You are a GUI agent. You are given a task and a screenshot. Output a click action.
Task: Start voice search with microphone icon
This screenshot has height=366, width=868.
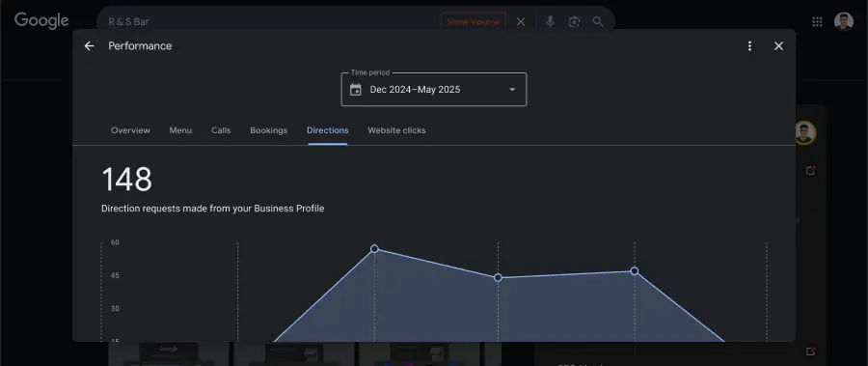point(550,21)
